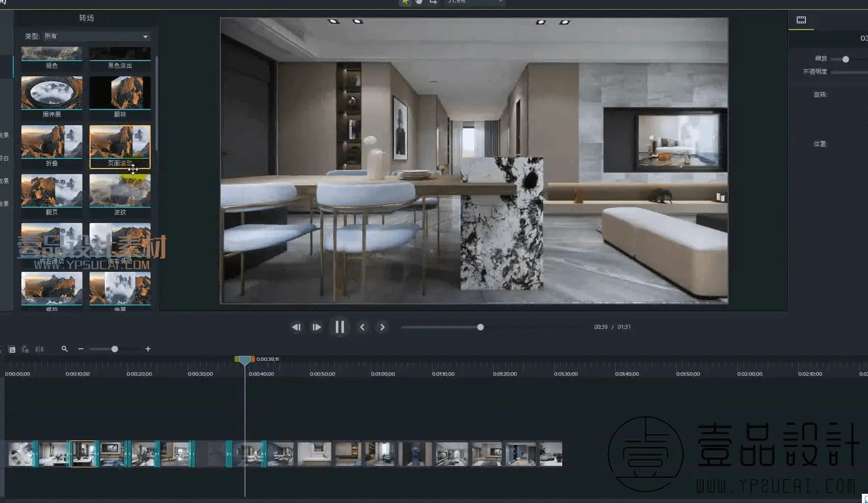Screen dimensions: 868x503
Task: Click the 0:01:00;00 mark on timeline ruler
Action: 383,374
